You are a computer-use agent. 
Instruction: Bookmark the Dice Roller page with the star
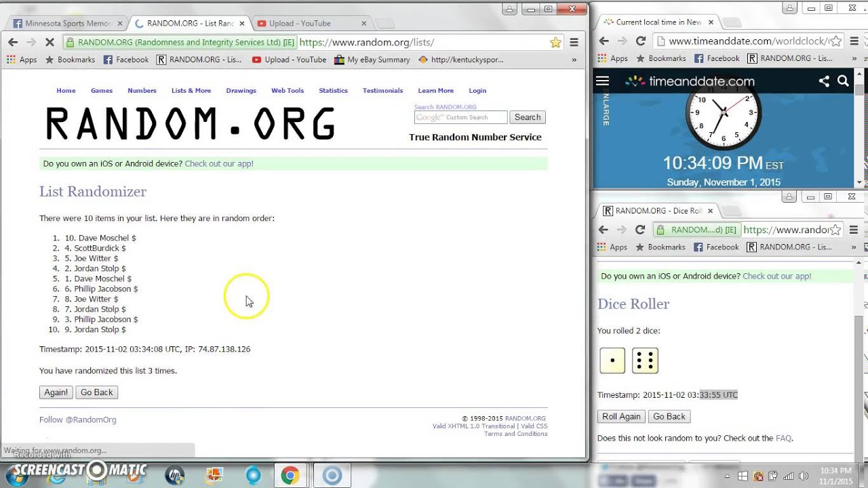tap(836, 230)
